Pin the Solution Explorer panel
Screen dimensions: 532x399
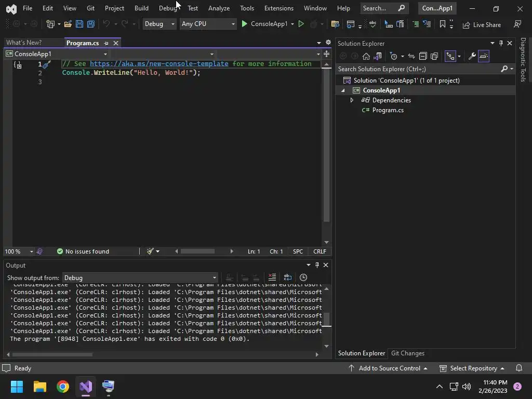click(501, 43)
